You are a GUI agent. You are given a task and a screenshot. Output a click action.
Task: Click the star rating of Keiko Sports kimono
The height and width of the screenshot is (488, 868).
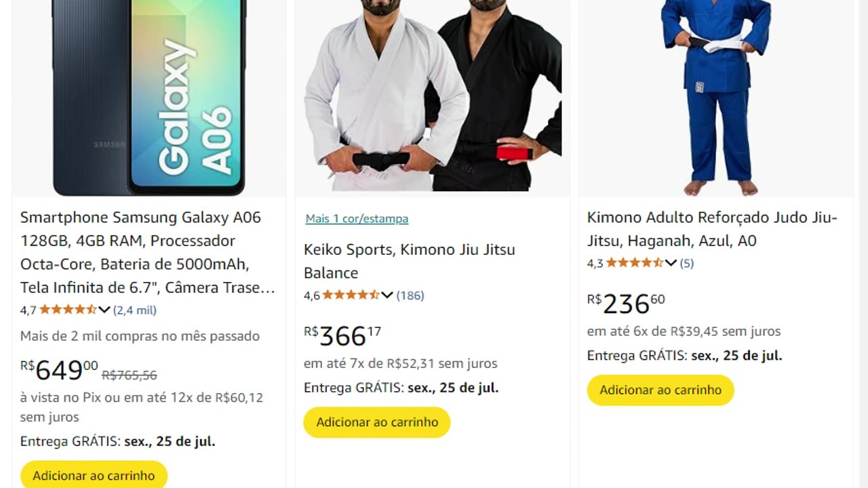pyautogui.click(x=351, y=295)
